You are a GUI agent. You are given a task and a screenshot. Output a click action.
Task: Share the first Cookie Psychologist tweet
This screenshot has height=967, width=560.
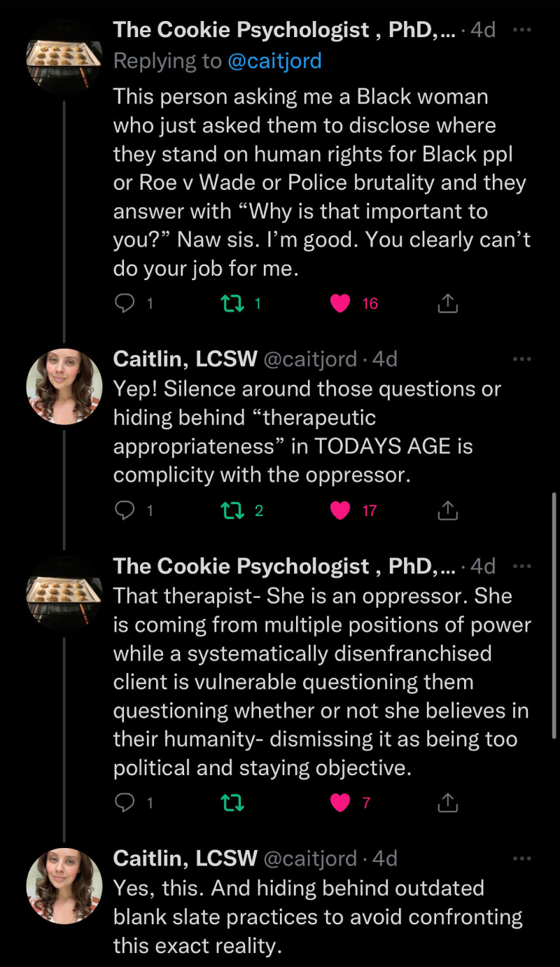click(x=447, y=303)
